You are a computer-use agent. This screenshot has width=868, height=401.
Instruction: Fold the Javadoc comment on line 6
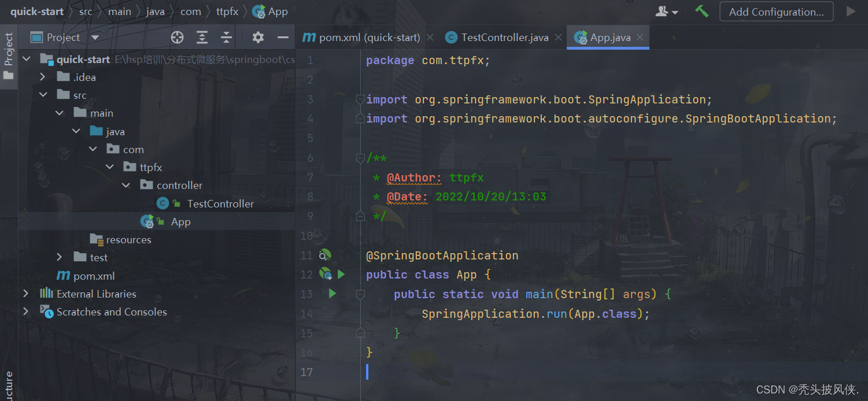click(x=360, y=158)
